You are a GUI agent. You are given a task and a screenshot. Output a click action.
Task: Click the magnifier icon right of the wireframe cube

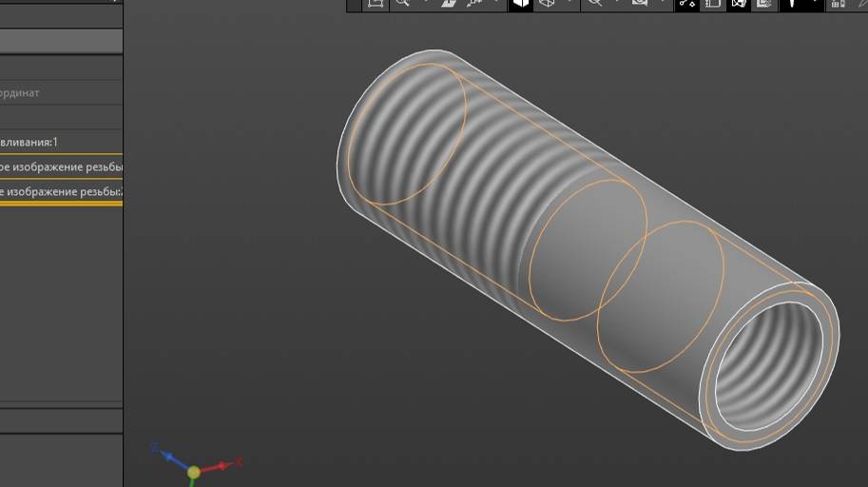pos(595,3)
